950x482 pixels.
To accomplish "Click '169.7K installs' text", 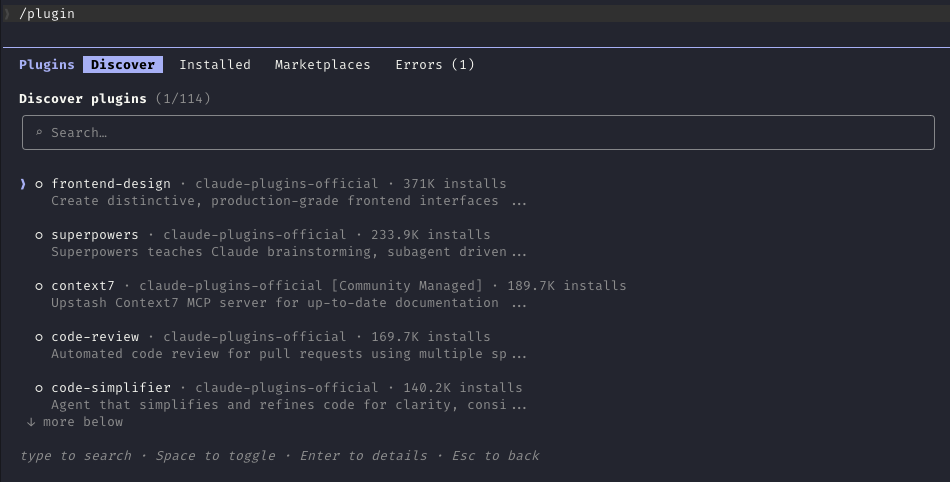I will pos(431,337).
